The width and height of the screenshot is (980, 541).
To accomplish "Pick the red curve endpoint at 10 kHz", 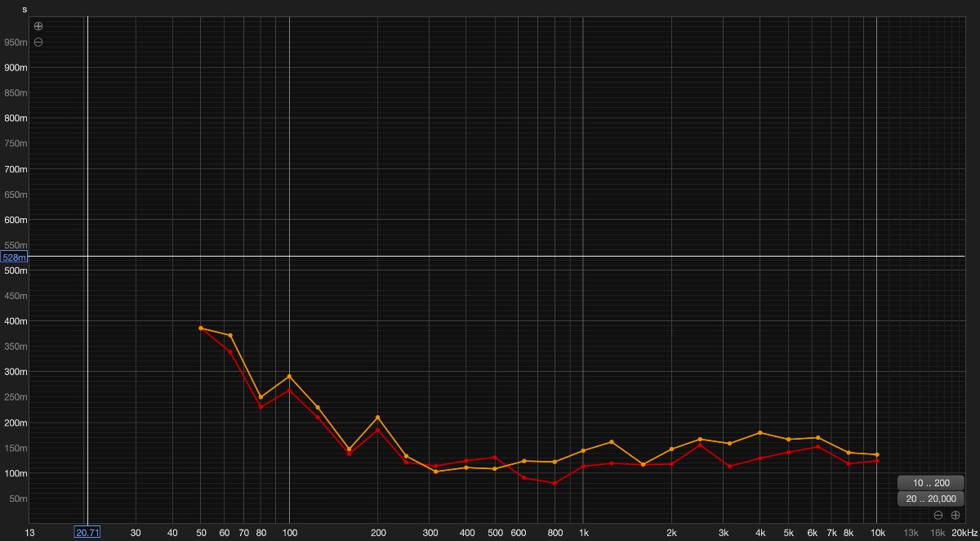I will (x=877, y=461).
